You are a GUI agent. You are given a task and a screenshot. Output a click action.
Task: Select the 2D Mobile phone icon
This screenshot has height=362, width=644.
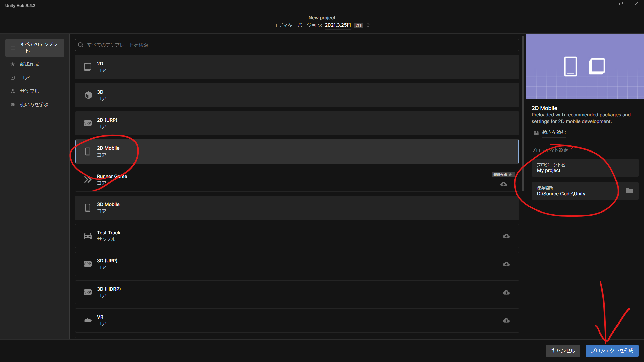point(88,152)
